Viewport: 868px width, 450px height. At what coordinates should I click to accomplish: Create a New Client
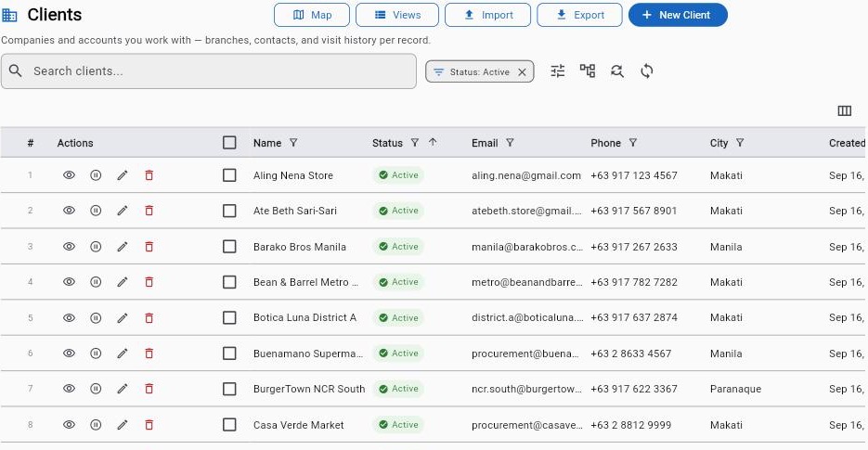pos(678,15)
